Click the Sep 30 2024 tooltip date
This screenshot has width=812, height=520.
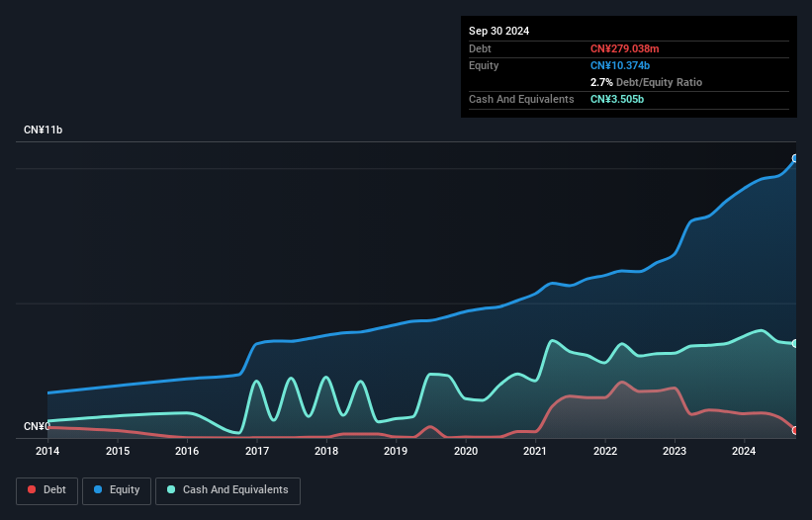[499, 31]
